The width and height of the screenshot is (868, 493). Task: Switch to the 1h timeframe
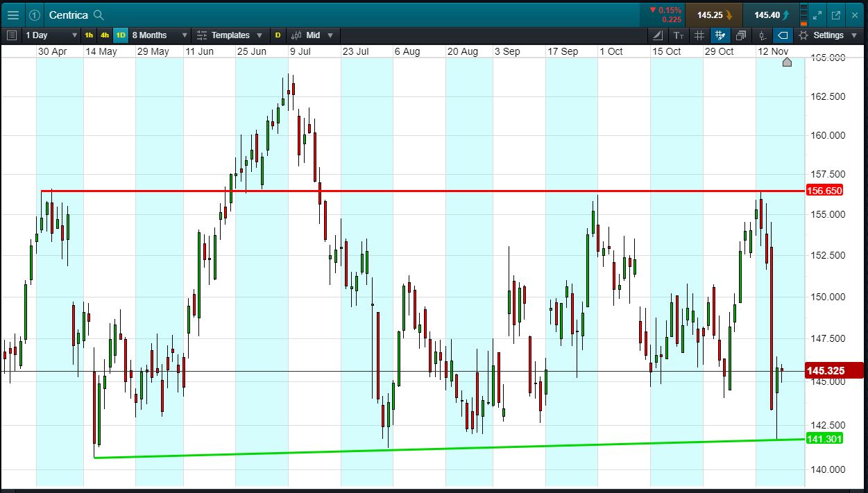tap(89, 35)
